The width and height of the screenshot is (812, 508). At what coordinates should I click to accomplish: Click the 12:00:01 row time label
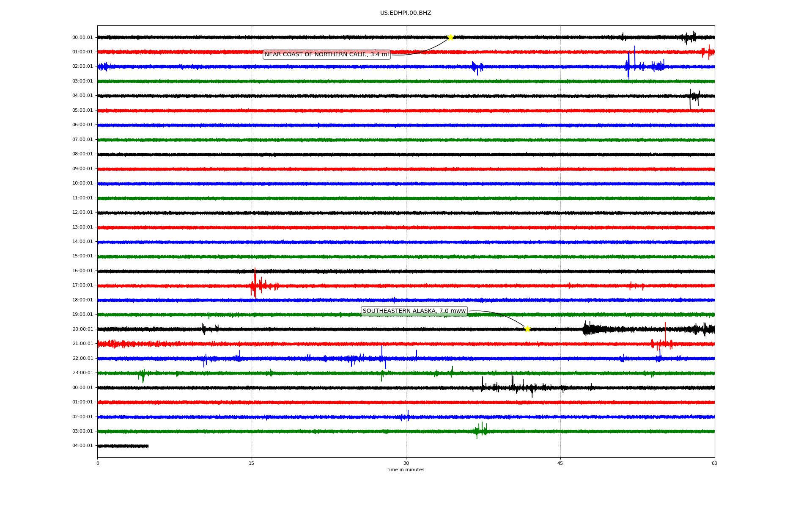[x=82, y=213]
